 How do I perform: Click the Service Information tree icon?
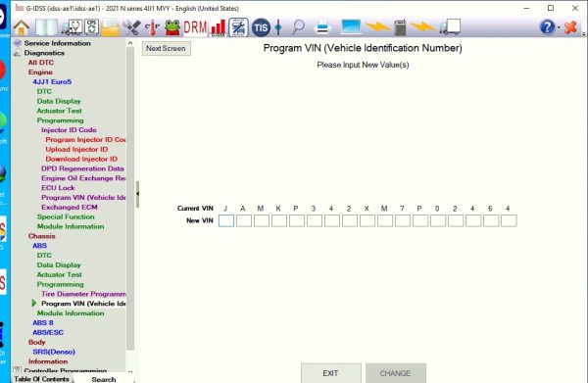(18, 43)
